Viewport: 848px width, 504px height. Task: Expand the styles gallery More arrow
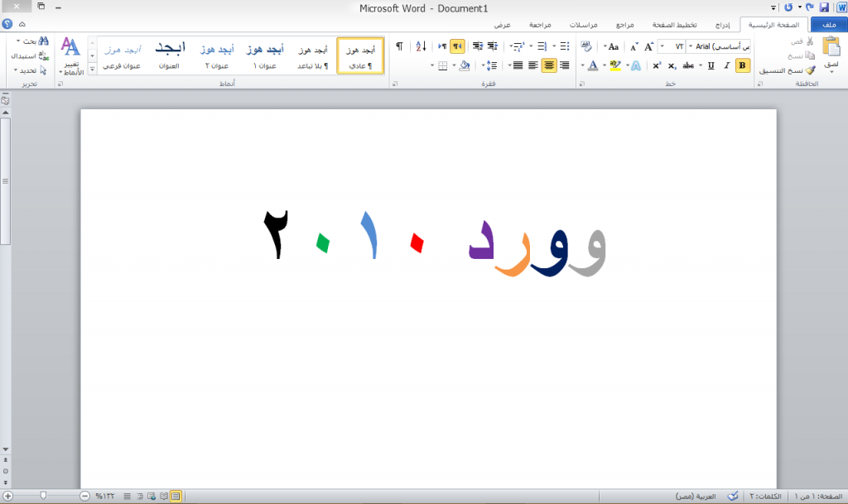click(x=92, y=68)
